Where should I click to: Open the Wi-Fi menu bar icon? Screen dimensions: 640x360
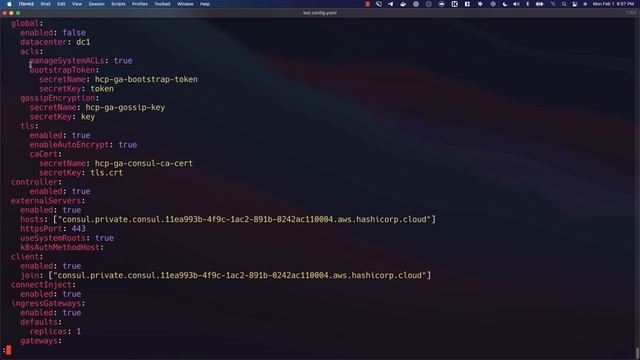click(x=553, y=4)
